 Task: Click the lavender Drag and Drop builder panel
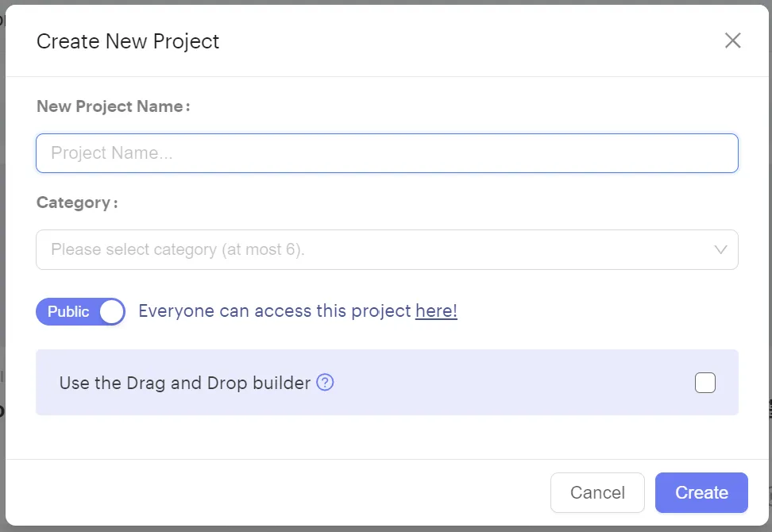pyautogui.click(x=387, y=383)
